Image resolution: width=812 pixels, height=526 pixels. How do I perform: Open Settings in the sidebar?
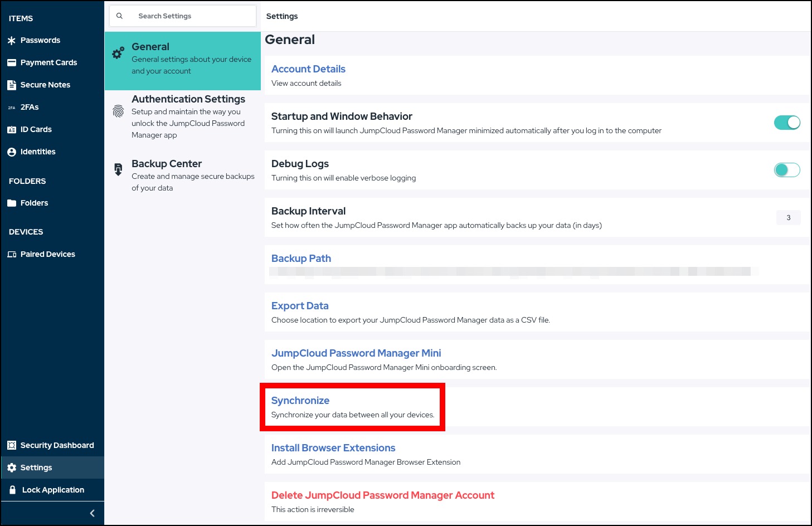36,468
